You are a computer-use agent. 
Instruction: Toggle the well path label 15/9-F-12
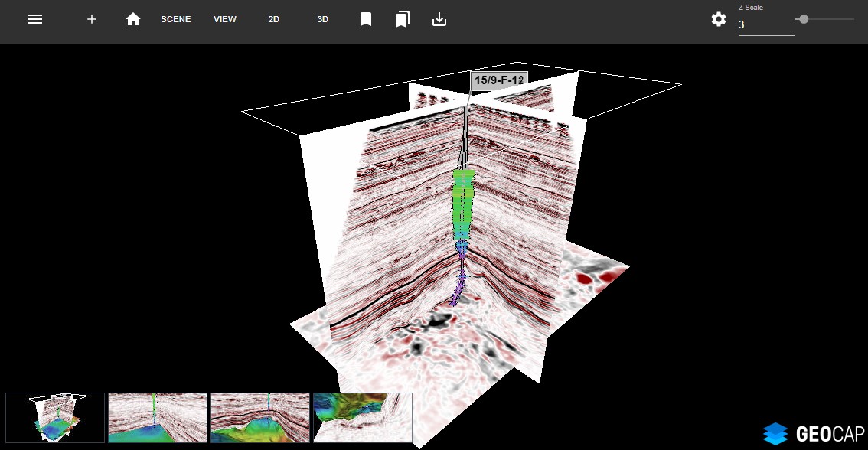[x=499, y=80]
